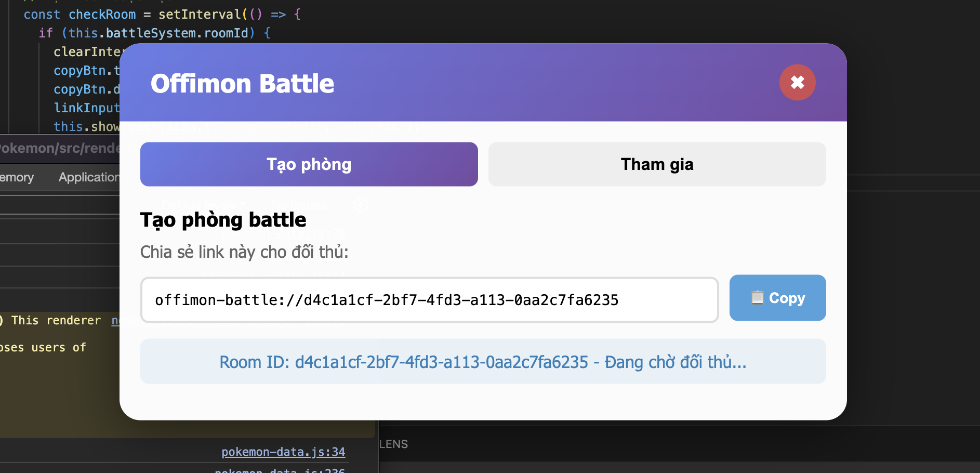Switch to the Application DevTools tab

tap(89, 177)
